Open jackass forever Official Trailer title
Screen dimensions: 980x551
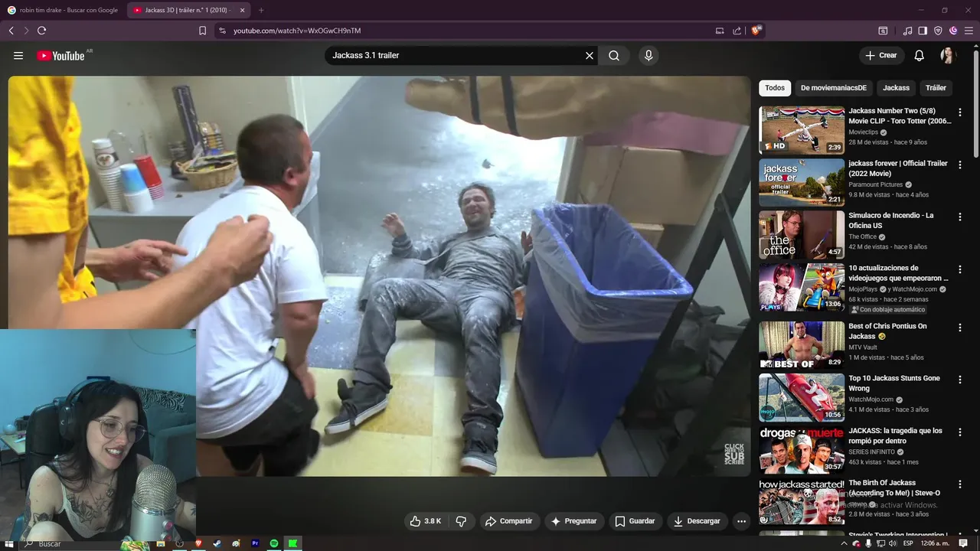pos(898,168)
